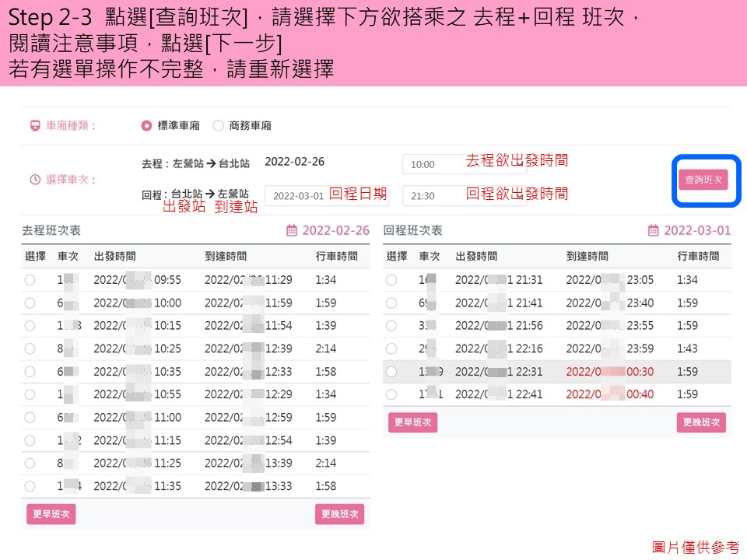747x560 pixels.
Task: Click calendar icon next to 2022-03-01 return header
Action: point(653,231)
